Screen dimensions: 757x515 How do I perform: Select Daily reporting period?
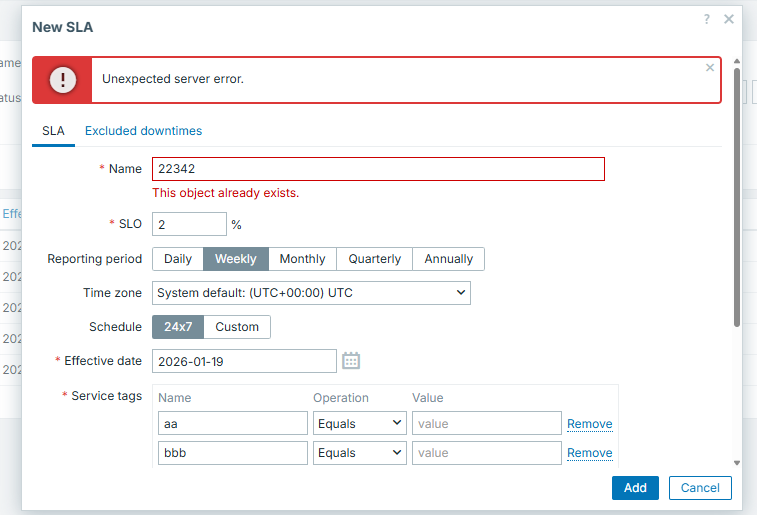(x=178, y=259)
